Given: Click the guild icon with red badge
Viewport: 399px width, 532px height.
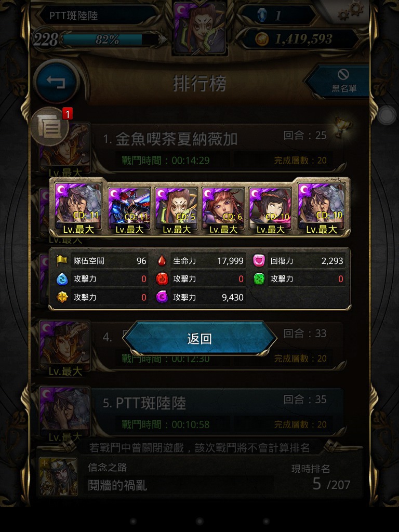Looking at the screenshot, I should pos(50,126).
